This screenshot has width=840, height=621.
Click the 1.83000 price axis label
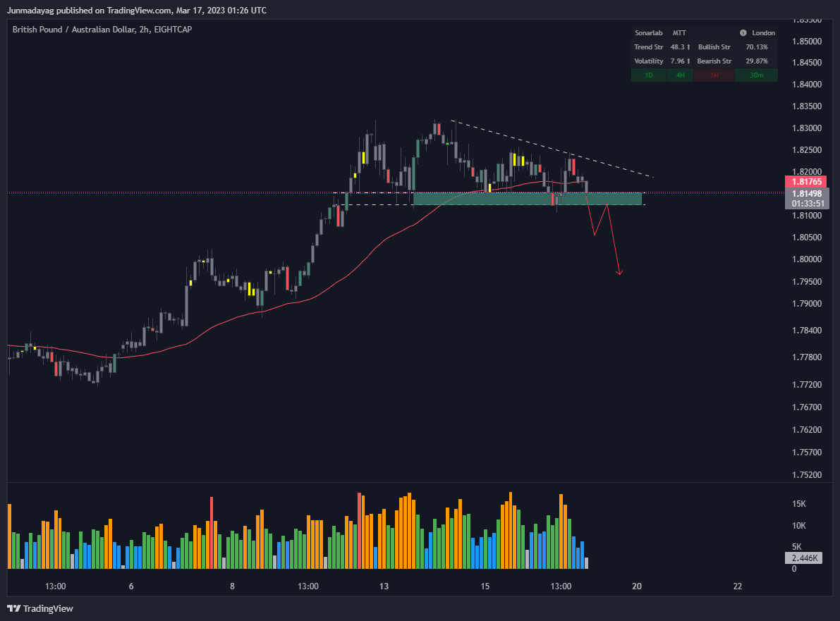tap(807, 128)
